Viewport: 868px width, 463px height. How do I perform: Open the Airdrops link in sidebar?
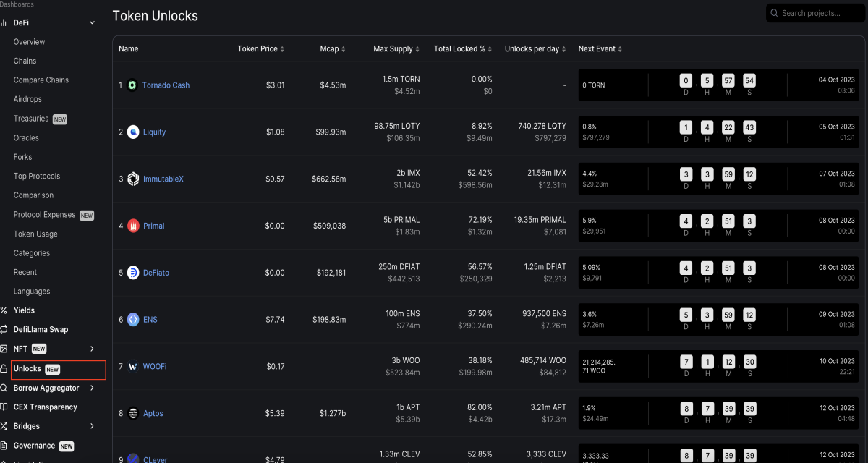(x=27, y=99)
